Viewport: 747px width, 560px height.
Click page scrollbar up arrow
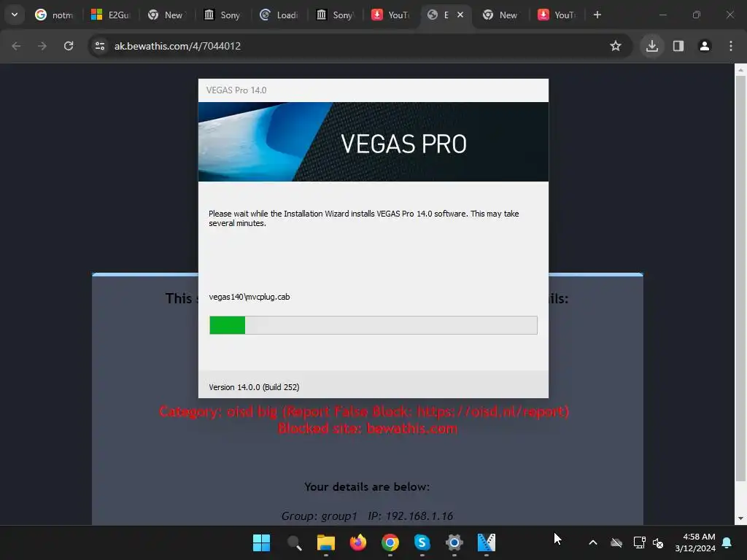click(x=740, y=69)
